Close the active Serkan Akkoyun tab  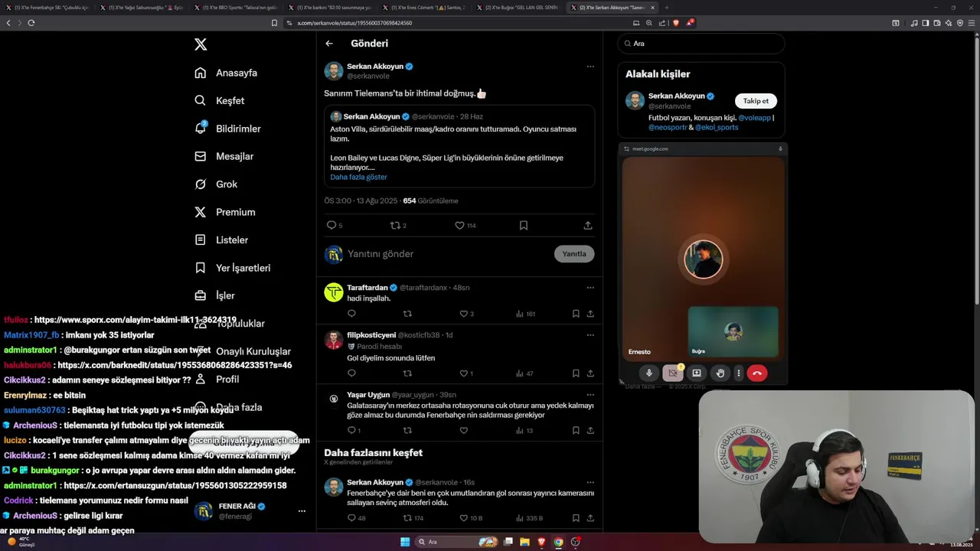(652, 8)
